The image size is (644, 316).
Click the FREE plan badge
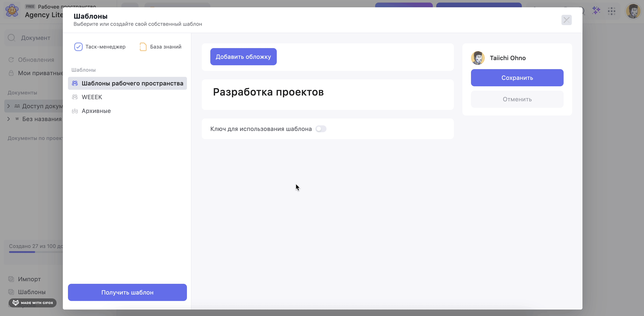coord(30,6)
